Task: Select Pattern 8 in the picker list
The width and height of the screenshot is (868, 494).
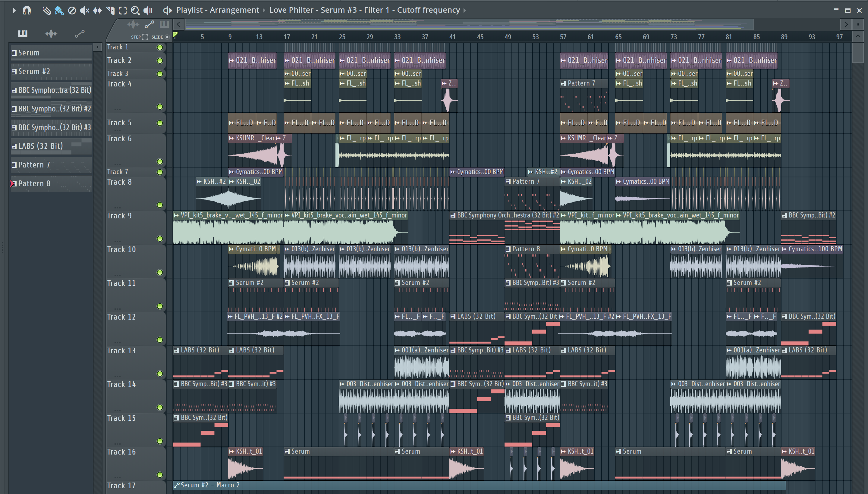Action: (x=51, y=183)
